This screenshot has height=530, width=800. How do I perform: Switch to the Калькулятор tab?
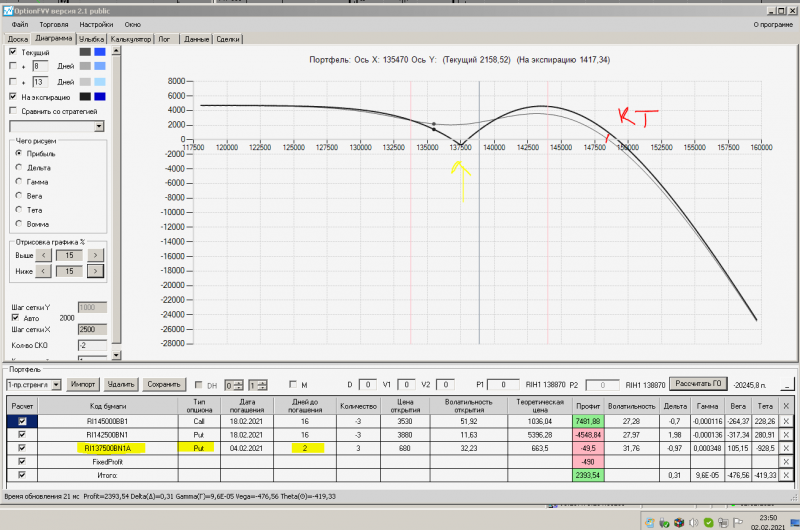(131, 39)
